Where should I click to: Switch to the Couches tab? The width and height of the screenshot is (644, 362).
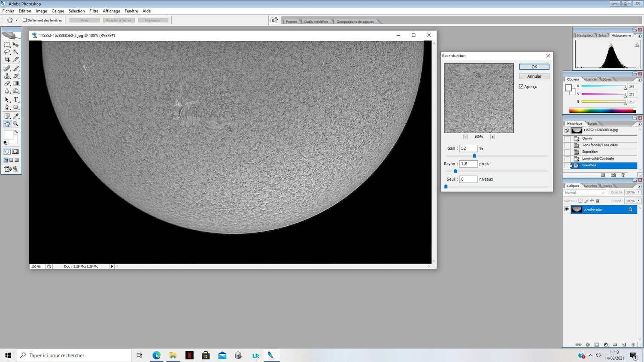click(590, 186)
